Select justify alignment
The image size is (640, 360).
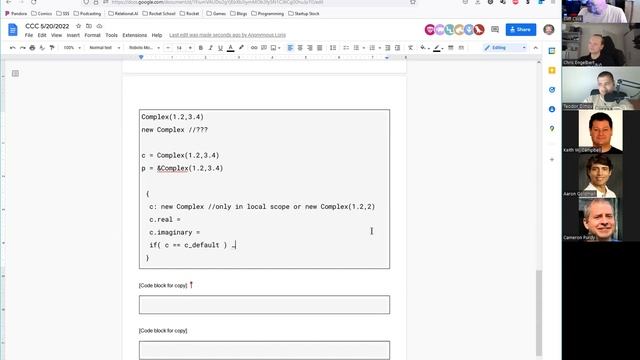(320, 48)
